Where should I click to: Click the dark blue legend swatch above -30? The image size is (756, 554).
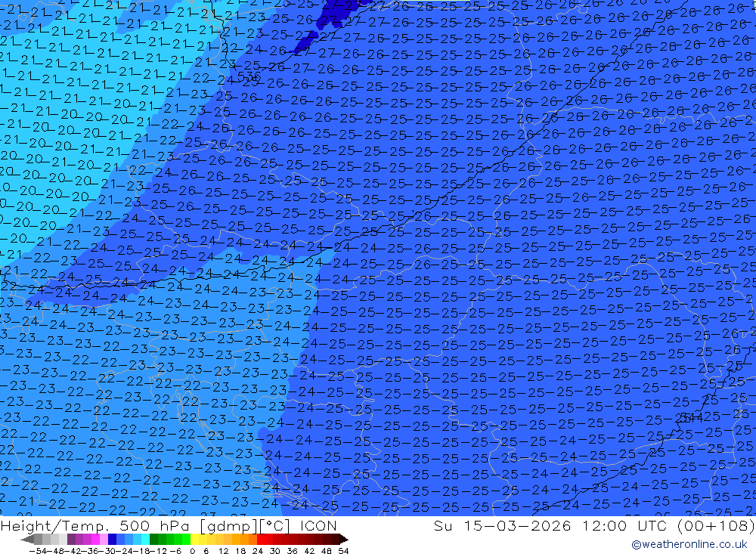112,539
